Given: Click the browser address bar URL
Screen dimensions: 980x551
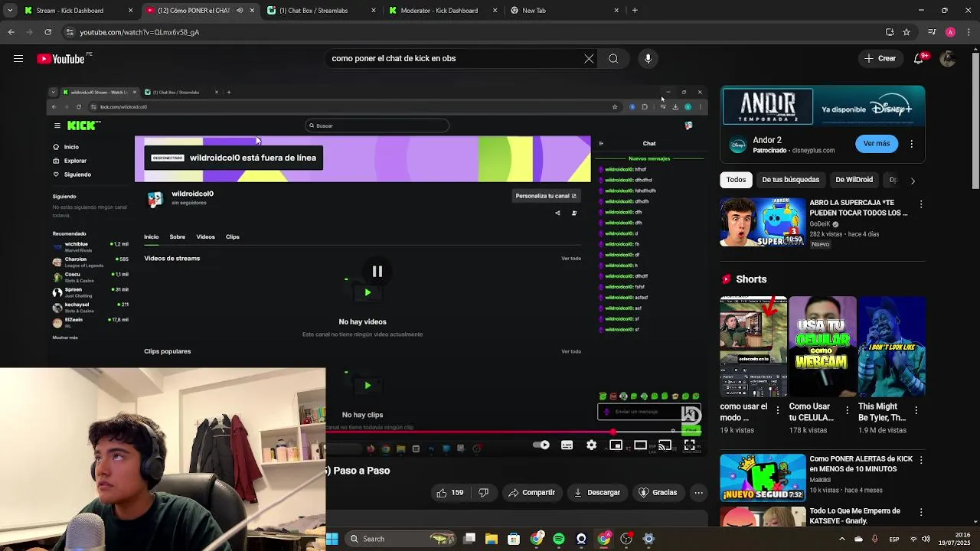Looking at the screenshot, I should click(139, 32).
